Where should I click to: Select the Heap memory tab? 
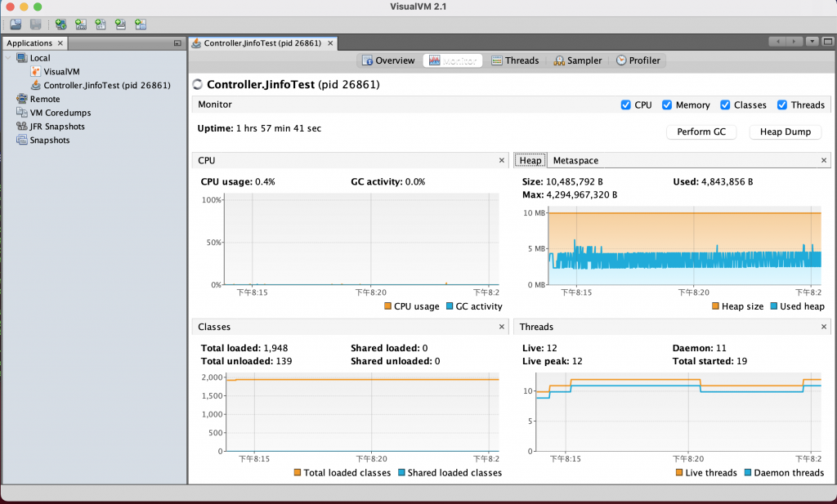530,161
